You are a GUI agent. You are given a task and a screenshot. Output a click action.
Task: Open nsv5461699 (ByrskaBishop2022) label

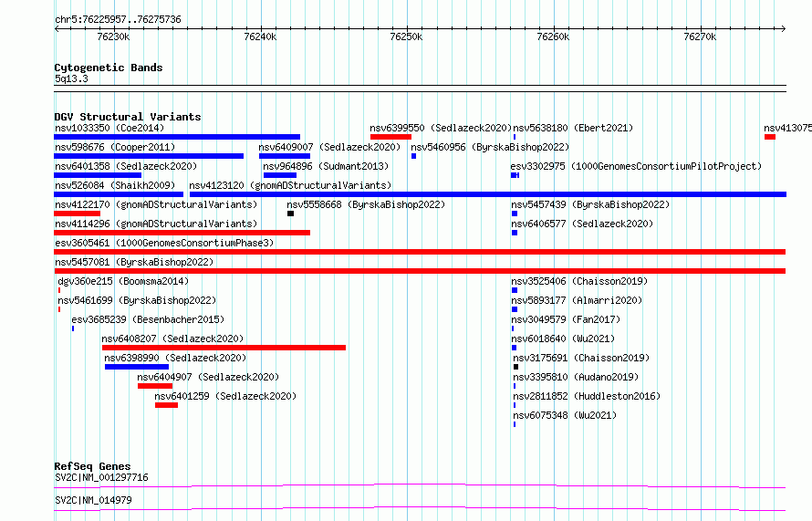(x=137, y=300)
